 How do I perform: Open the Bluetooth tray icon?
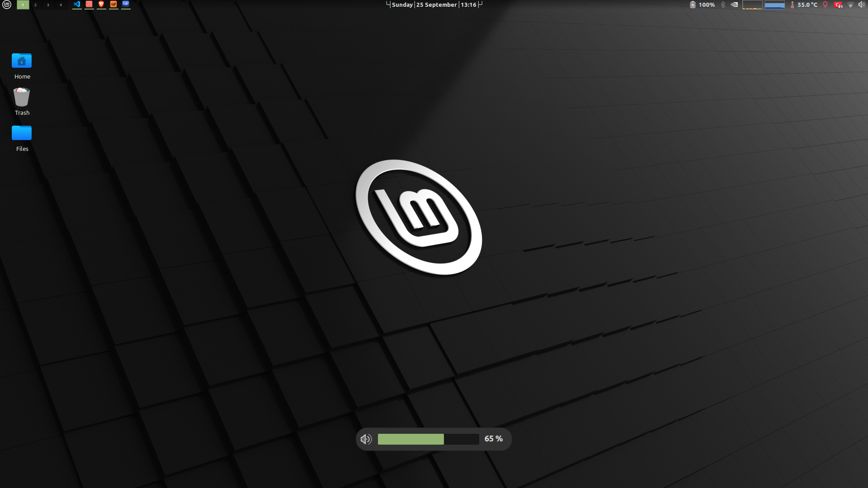pos(722,5)
